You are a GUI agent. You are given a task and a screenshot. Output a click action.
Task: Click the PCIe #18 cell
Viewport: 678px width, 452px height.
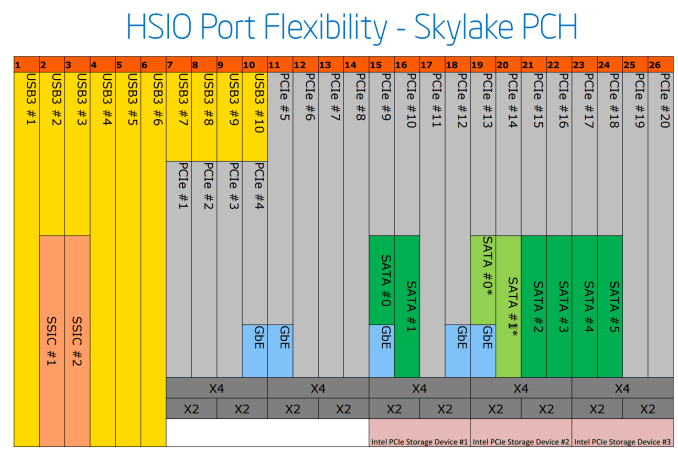pos(610,154)
